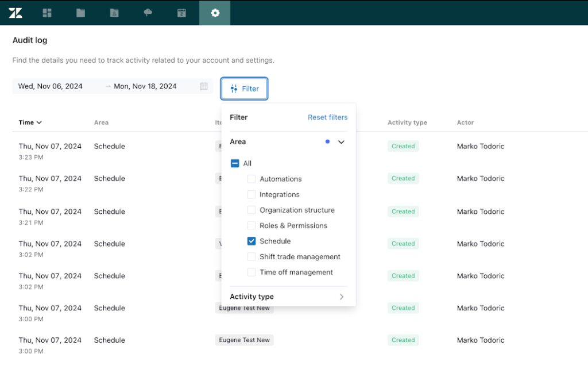Check the Time off management checkbox
The width and height of the screenshot is (588, 365).
coord(252,272)
